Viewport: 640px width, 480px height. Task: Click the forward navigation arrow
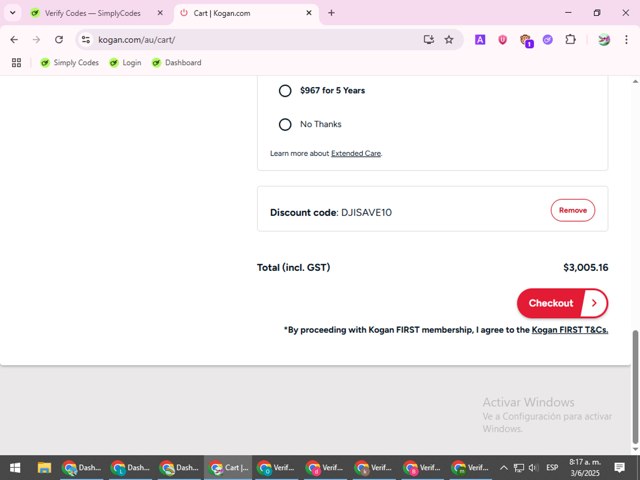click(36, 40)
